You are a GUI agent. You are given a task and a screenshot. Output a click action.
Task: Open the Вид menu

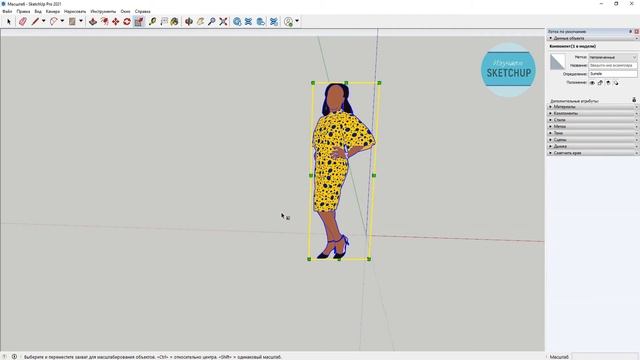click(38, 11)
